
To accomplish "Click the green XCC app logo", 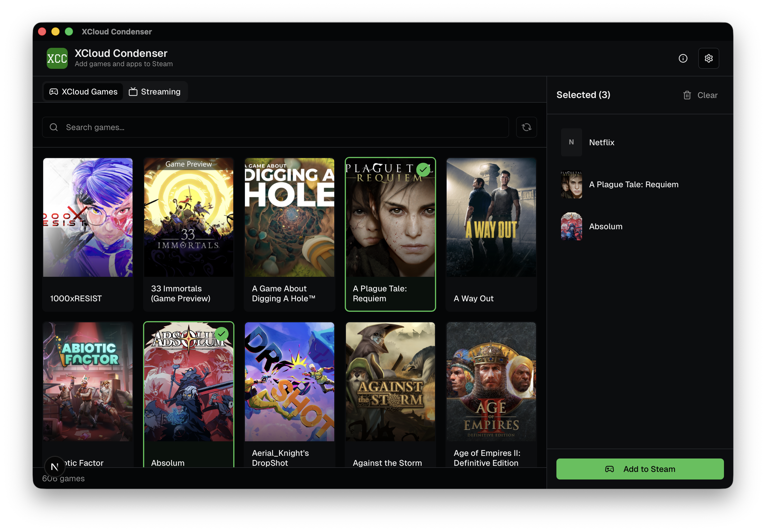I will pos(57,58).
